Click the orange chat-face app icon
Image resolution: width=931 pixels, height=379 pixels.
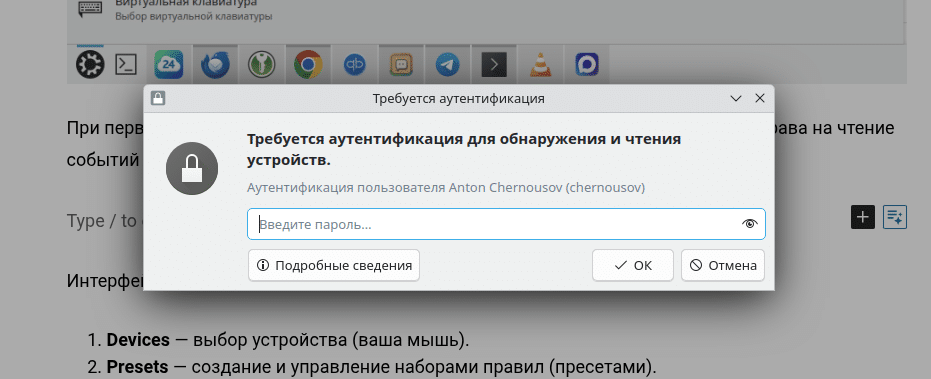click(x=401, y=64)
